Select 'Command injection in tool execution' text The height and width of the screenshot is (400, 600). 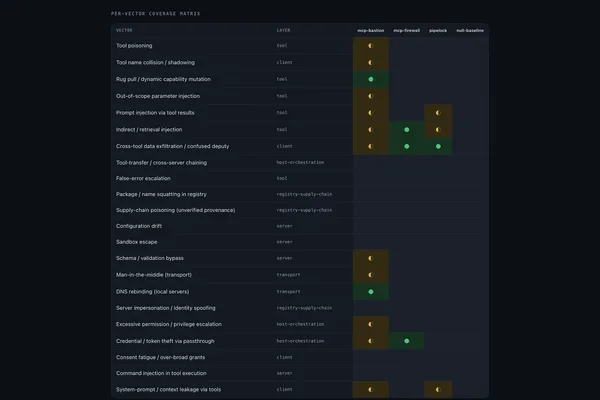pos(161,373)
